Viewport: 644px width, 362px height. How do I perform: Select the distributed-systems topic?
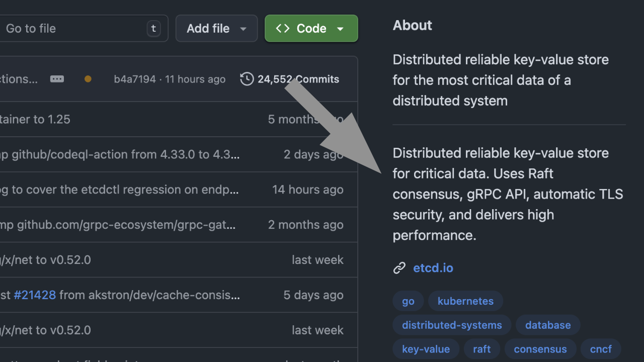click(x=451, y=325)
